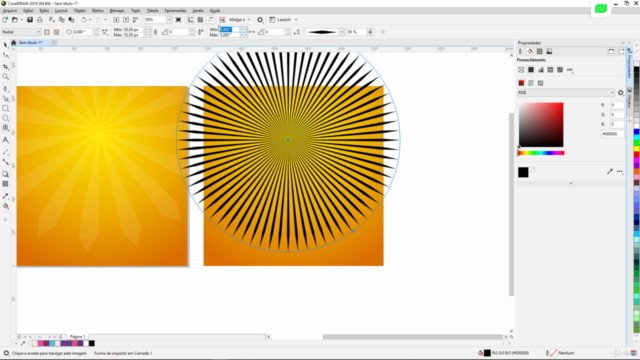Click the R value input field
Viewport: 640px width, 360px height.
coord(617,105)
